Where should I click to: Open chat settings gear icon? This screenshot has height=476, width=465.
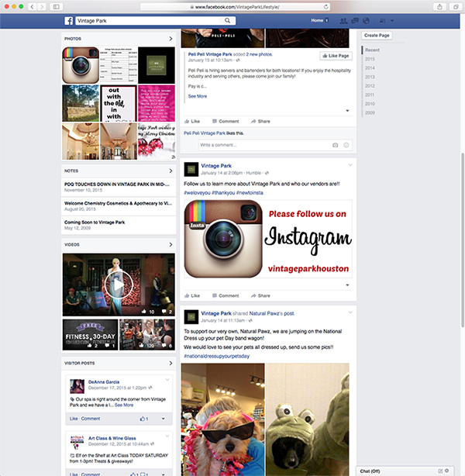pos(446,471)
